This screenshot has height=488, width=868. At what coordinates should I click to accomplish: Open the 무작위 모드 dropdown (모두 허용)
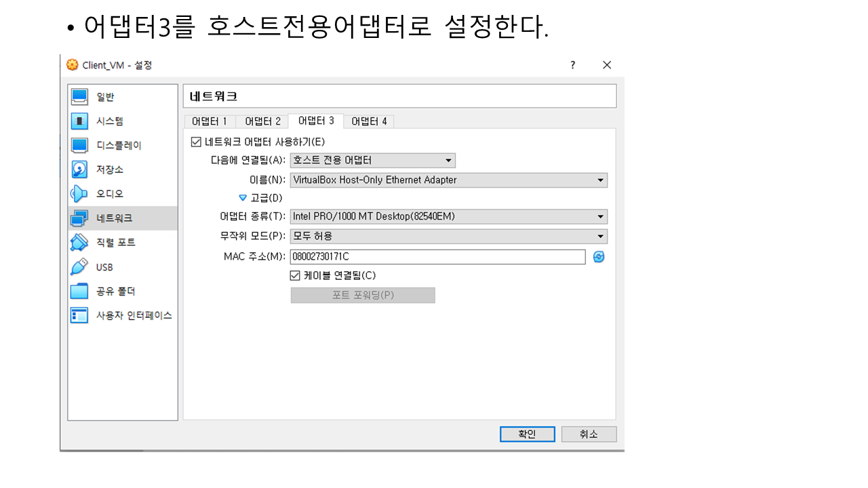pyautogui.click(x=448, y=237)
